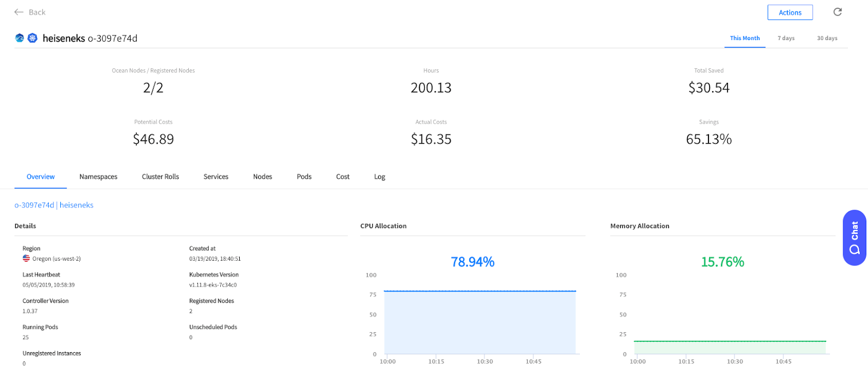Open the Cluster Rolls tab
This screenshot has height=382, width=868.
point(160,177)
